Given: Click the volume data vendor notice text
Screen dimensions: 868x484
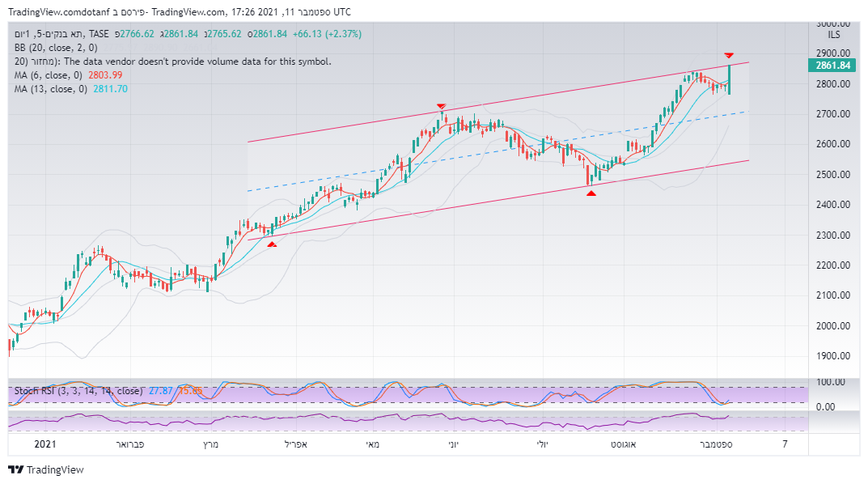Looking at the screenshot, I should pos(173,62).
